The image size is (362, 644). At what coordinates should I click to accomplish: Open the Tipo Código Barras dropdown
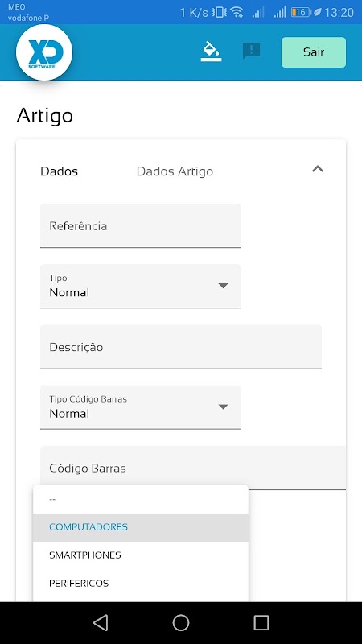(141, 407)
